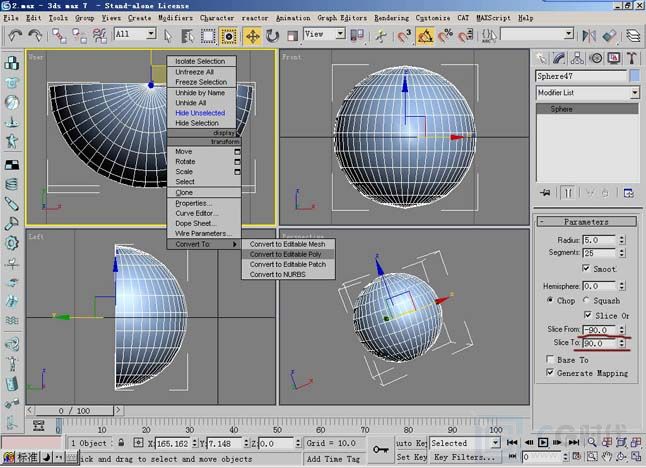Click the Set Key button

point(412,457)
